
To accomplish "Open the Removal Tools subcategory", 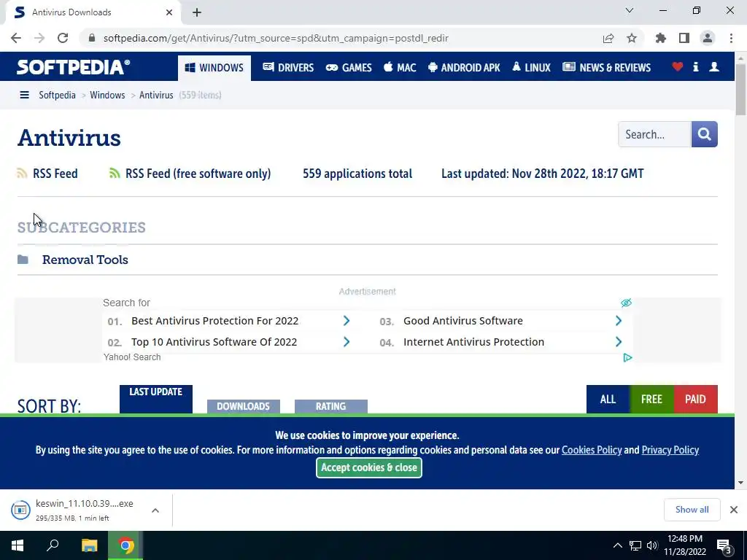I will [85, 260].
